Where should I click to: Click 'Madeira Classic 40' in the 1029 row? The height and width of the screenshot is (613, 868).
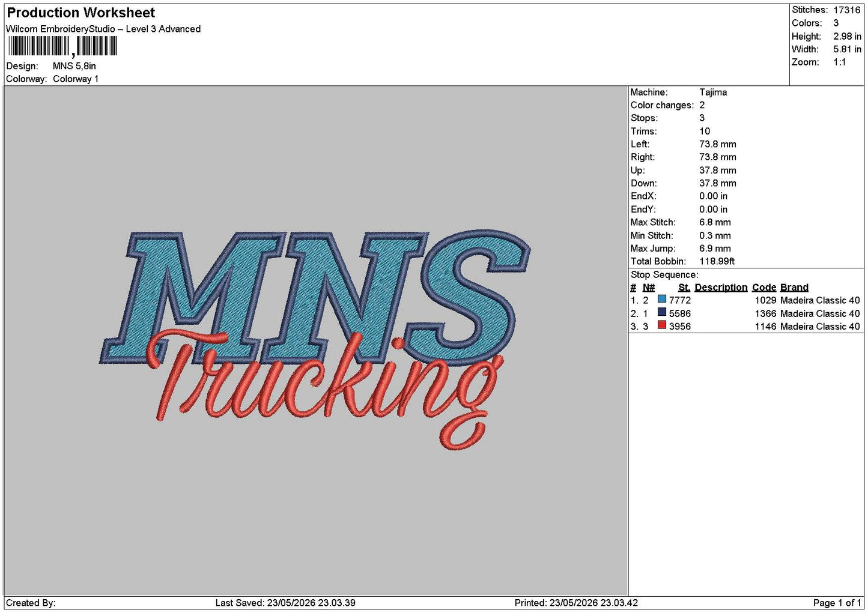tap(820, 300)
